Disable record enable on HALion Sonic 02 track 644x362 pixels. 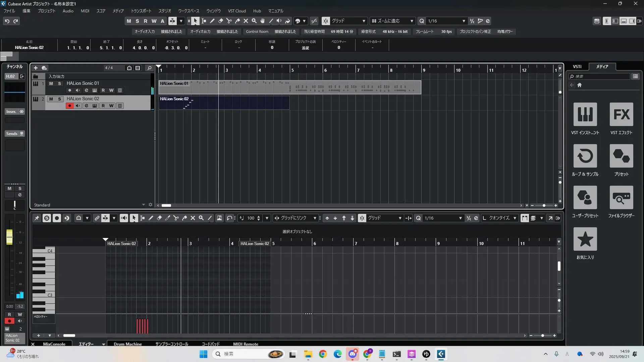(69, 106)
